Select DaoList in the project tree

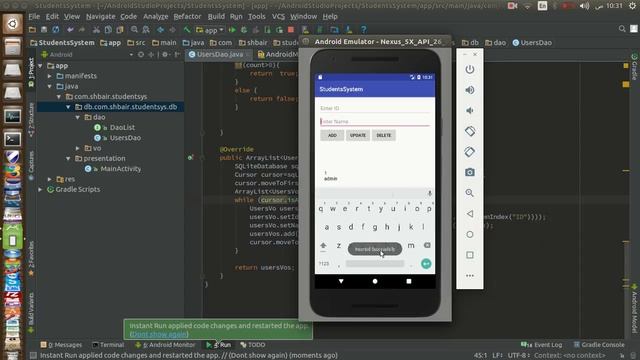click(x=122, y=127)
